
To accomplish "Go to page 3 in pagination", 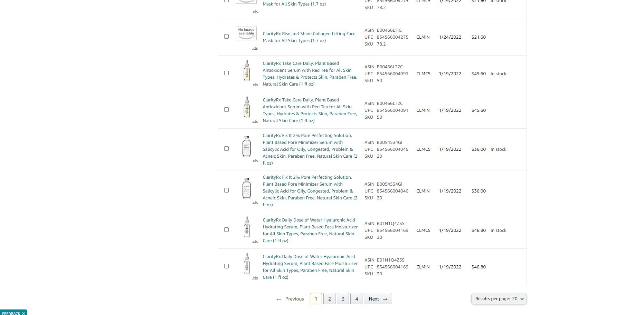I will point(343,299).
